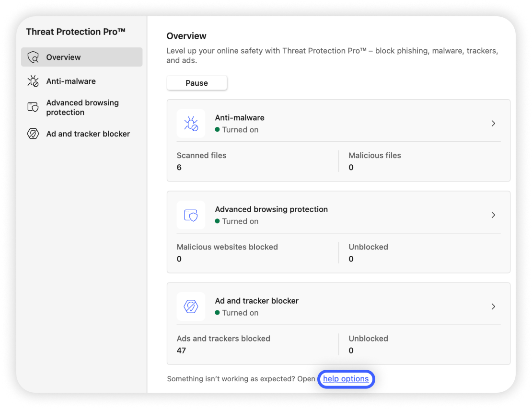Click the Scanned files count
Image resolution: width=532 pixels, height=409 pixels.
click(179, 167)
